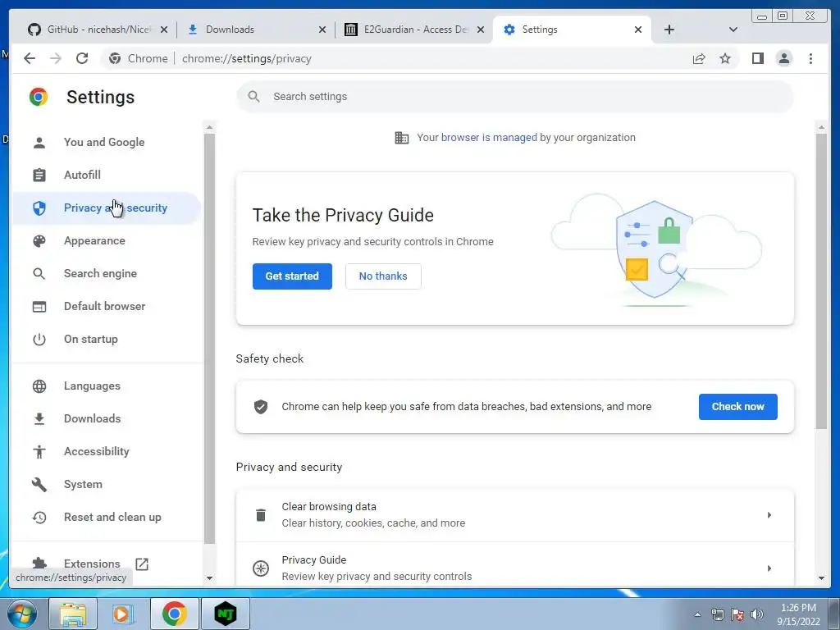Click the clipboard icon for Autofill
Screen dimensions: 840x630
(x=39, y=176)
